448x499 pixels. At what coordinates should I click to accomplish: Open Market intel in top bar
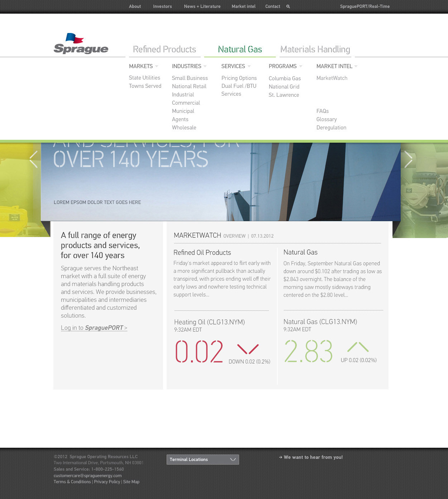tap(244, 6)
